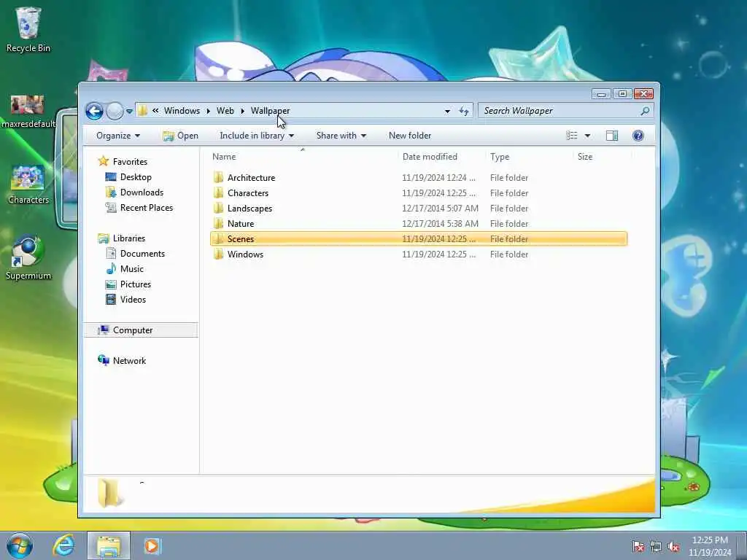This screenshot has width=747, height=560.
Task: Click the folder icon in address bar
Action: click(142, 111)
